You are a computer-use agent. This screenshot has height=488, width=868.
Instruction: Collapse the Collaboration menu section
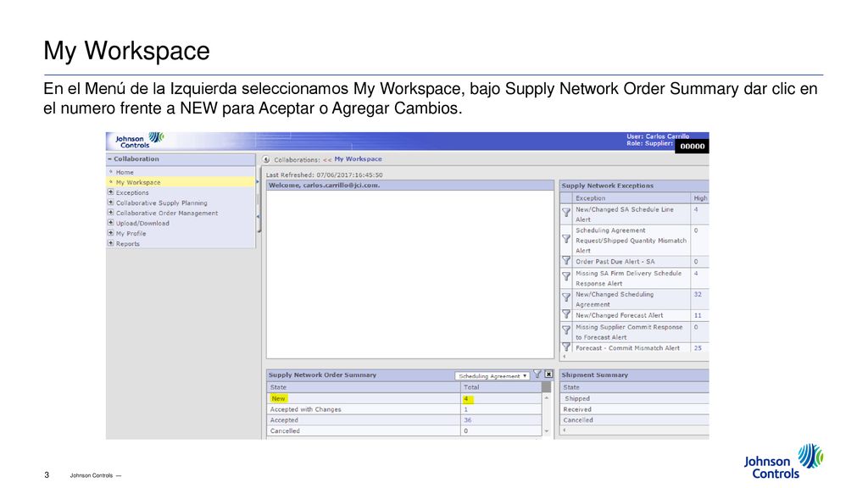(109, 158)
